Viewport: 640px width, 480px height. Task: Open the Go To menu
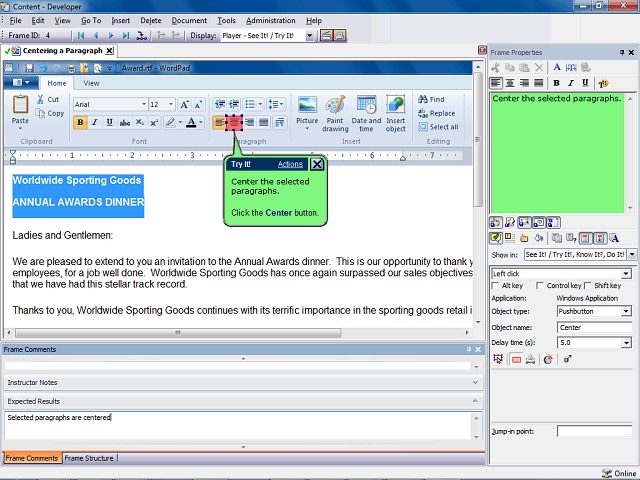click(91, 20)
